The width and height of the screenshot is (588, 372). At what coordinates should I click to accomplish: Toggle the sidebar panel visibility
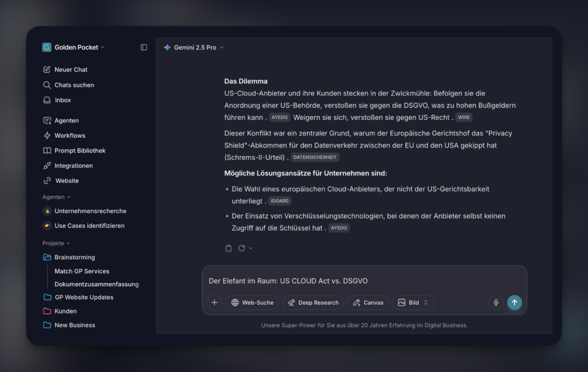(144, 47)
